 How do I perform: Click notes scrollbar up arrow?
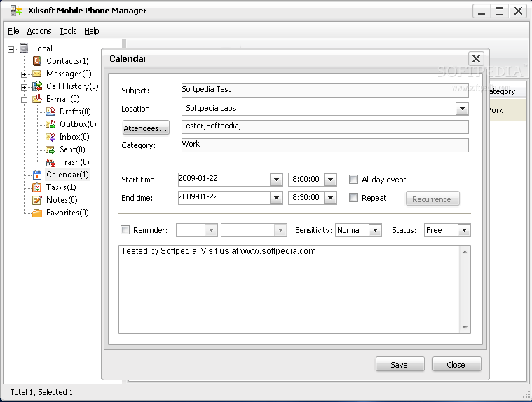point(465,252)
